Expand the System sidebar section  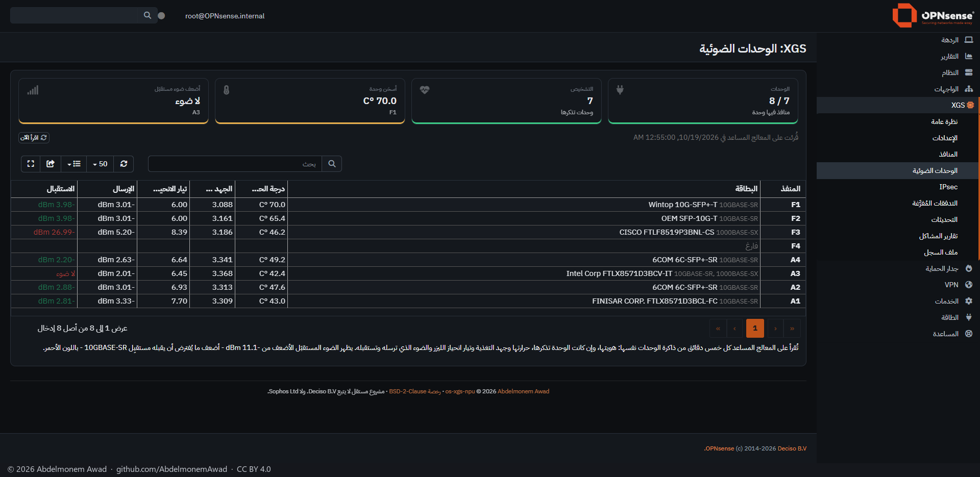coord(898,72)
